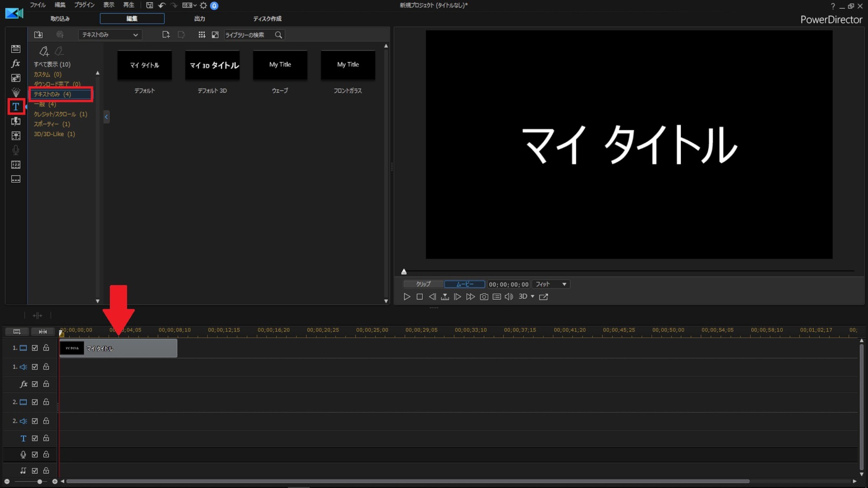This screenshot has height=488, width=868.
Task: Open the フィット zoom dropdown
Action: click(x=551, y=285)
